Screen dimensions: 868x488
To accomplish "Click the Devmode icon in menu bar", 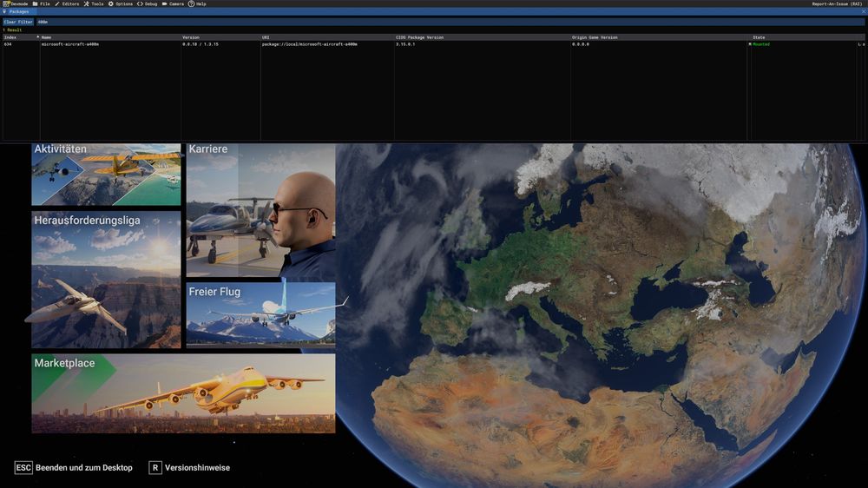I will click(4, 3).
